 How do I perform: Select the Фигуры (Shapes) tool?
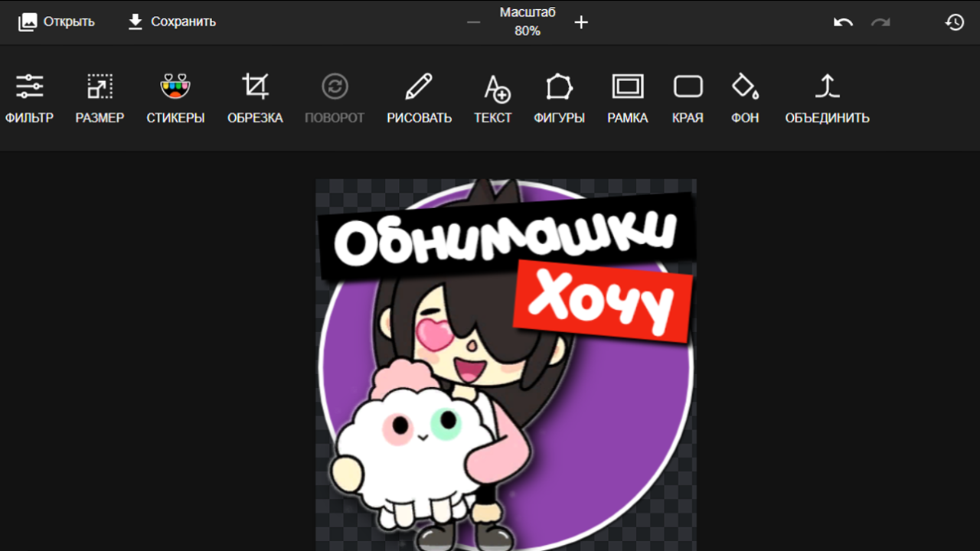click(559, 96)
